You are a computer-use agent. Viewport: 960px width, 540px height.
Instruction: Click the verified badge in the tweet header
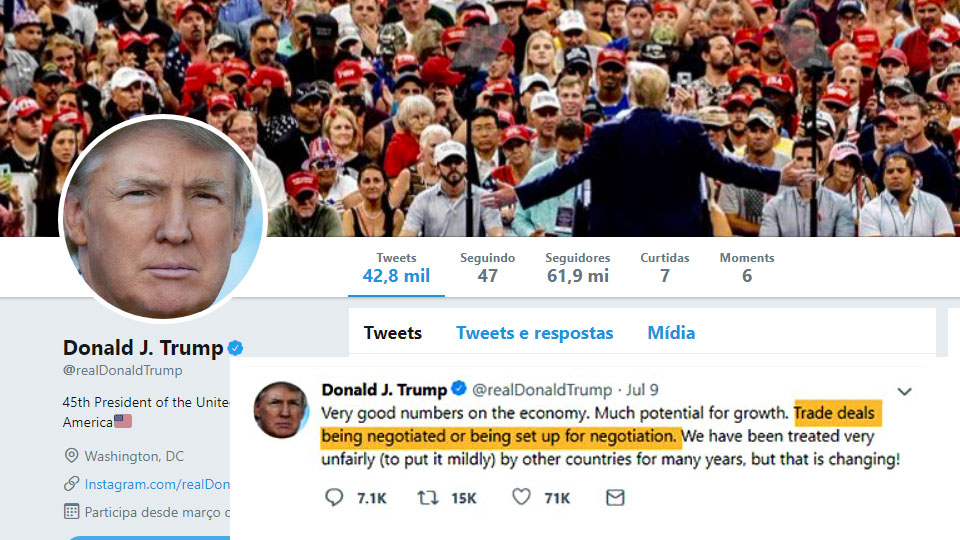pos(459,388)
